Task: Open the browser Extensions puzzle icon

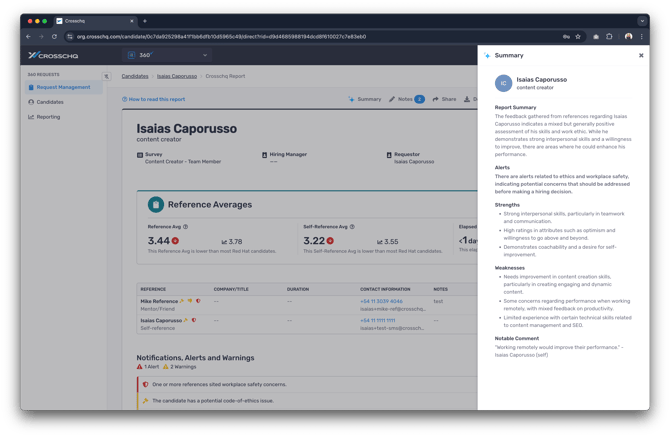Action: click(610, 36)
